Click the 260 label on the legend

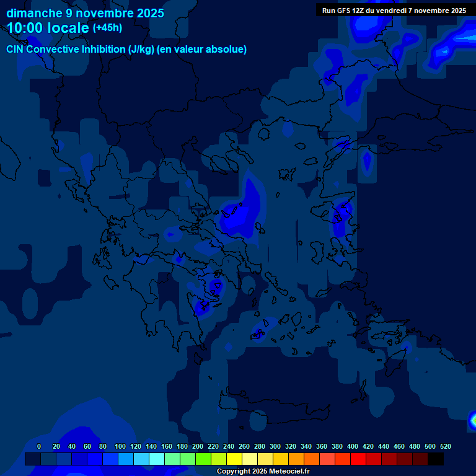[244, 446]
